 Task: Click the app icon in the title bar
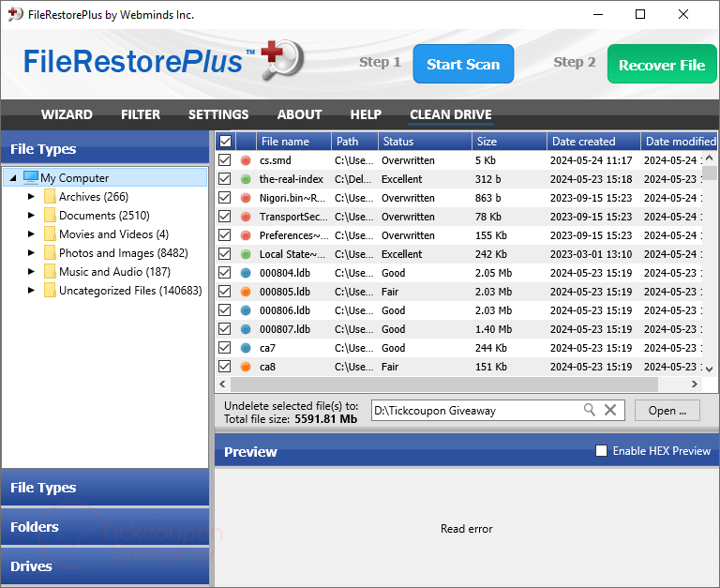(x=15, y=14)
